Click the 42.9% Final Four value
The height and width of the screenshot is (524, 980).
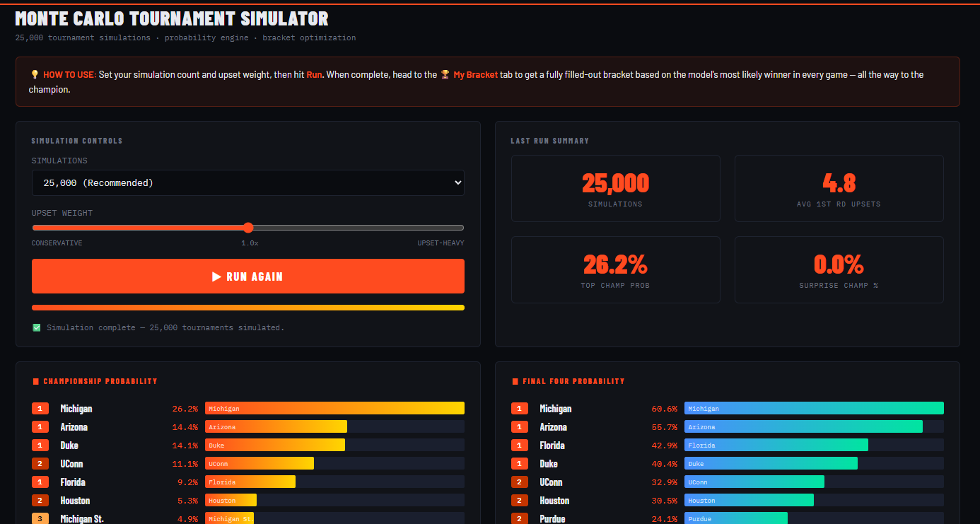664,446
